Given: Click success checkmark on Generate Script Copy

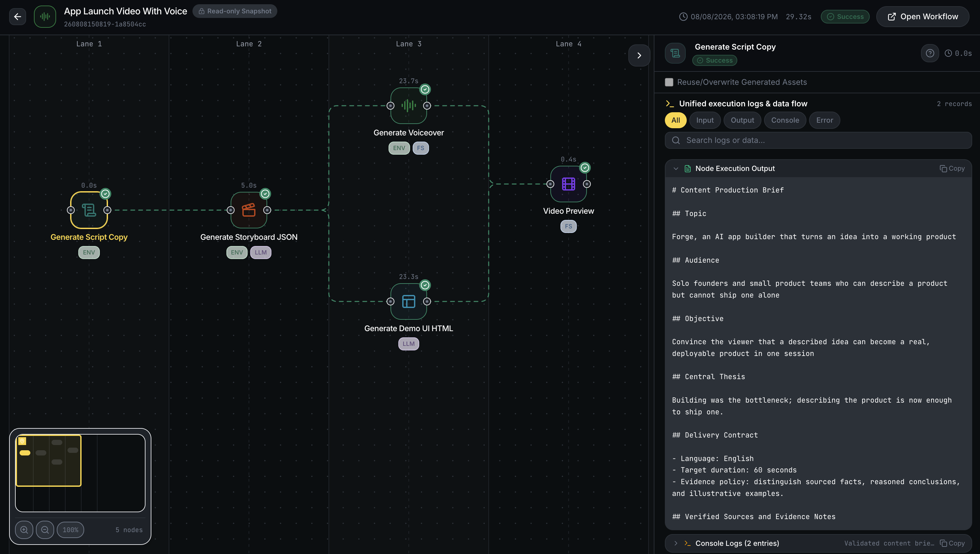Looking at the screenshot, I should click(x=105, y=194).
